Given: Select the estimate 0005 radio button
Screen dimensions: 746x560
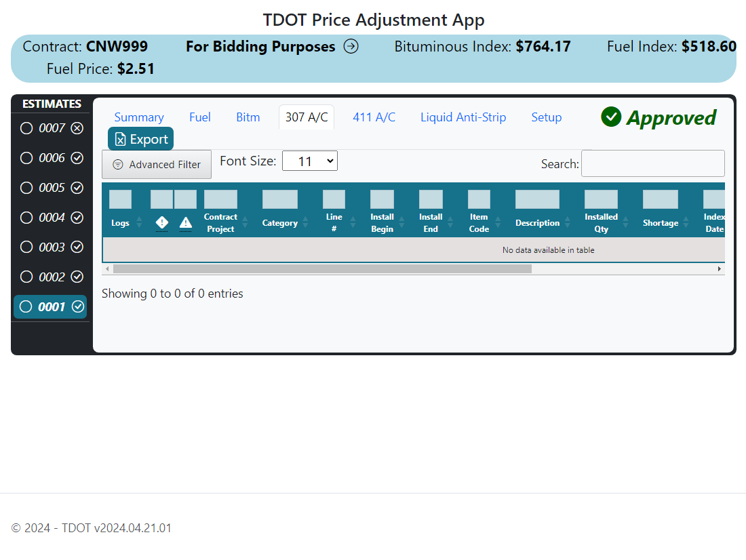Looking at the screenshot, I should pos(26,188).
